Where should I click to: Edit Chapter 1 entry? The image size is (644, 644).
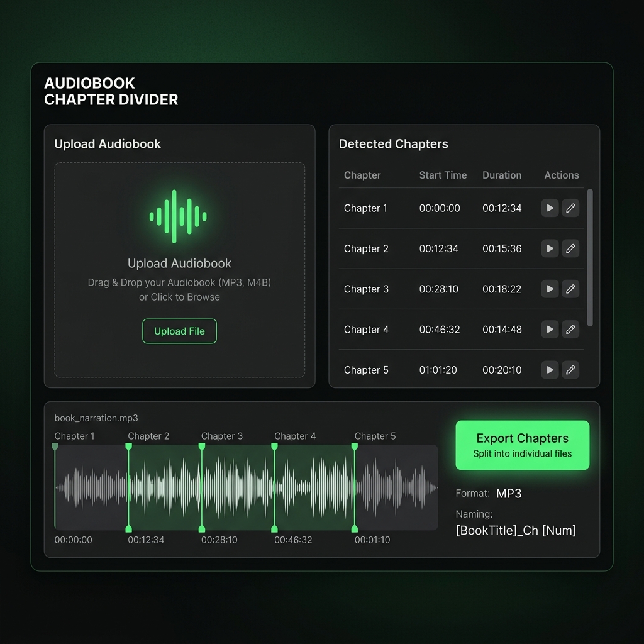tap(570, 208)
